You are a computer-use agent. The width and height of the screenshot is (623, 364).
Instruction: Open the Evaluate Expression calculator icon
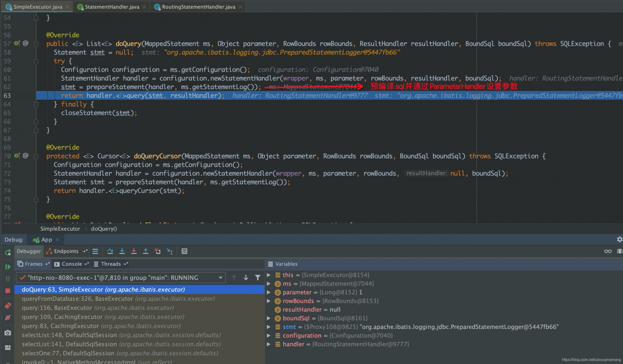tap(184, 251)
